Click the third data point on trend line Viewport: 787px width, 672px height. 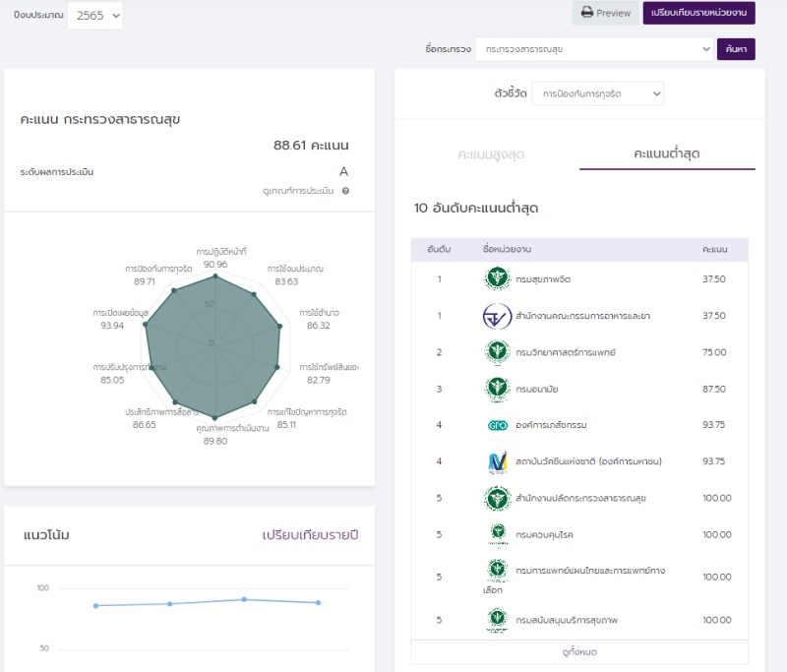[244, 599]
